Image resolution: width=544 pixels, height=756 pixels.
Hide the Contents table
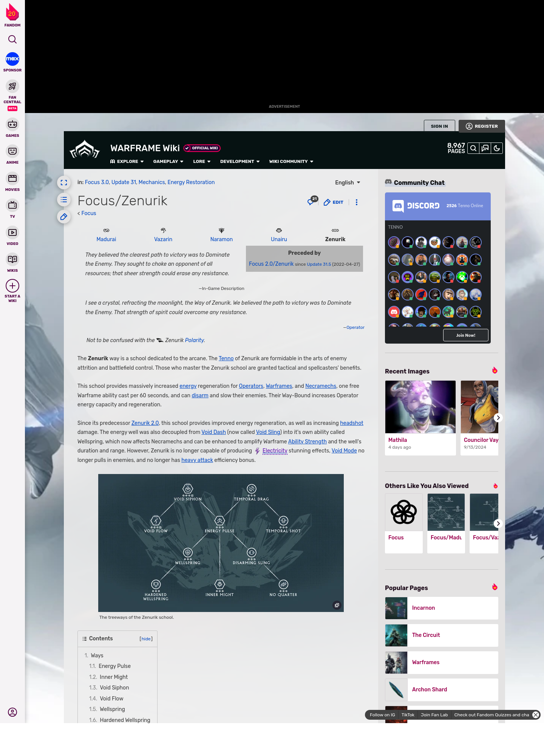tap(146, 639)
